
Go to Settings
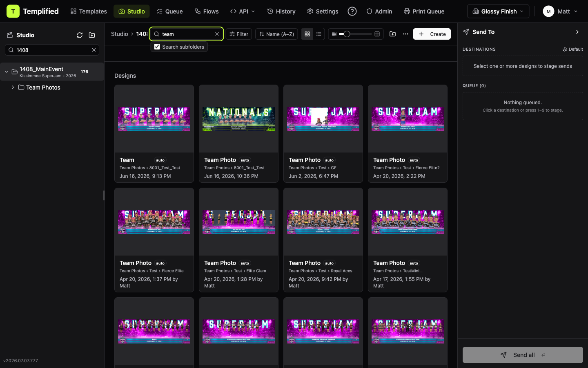pos(323,11)
